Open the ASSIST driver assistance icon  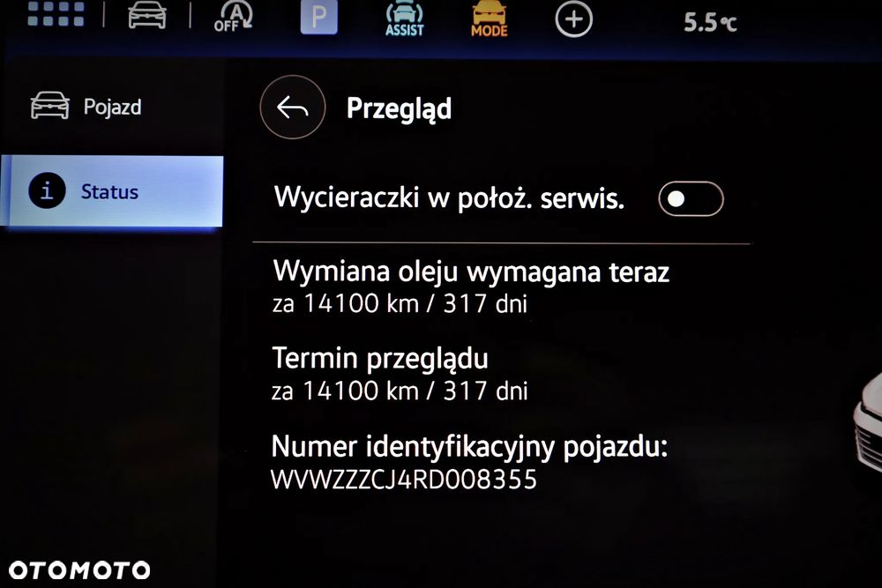405,19
